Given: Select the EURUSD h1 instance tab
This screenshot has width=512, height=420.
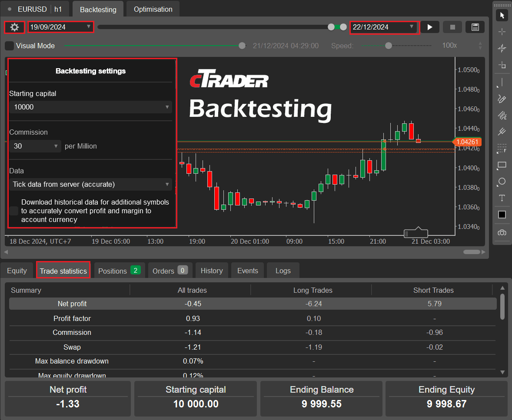Looking at the screenshot, I should [35, 9].
